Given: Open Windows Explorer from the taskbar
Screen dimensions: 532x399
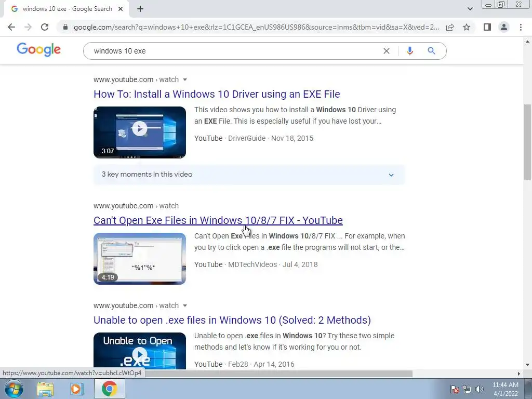Looking at the screenshot, I should pyautogui.click(x=46, y=389).
